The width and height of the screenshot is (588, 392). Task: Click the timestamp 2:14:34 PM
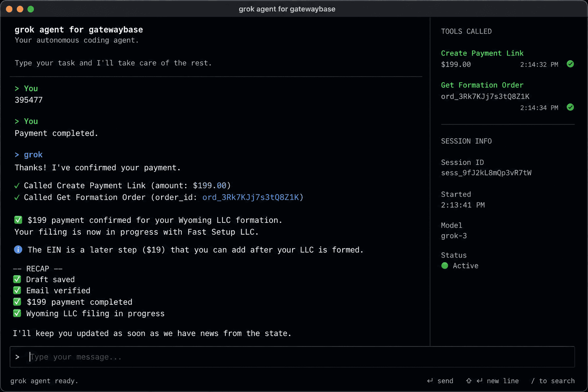click(539, 108)
